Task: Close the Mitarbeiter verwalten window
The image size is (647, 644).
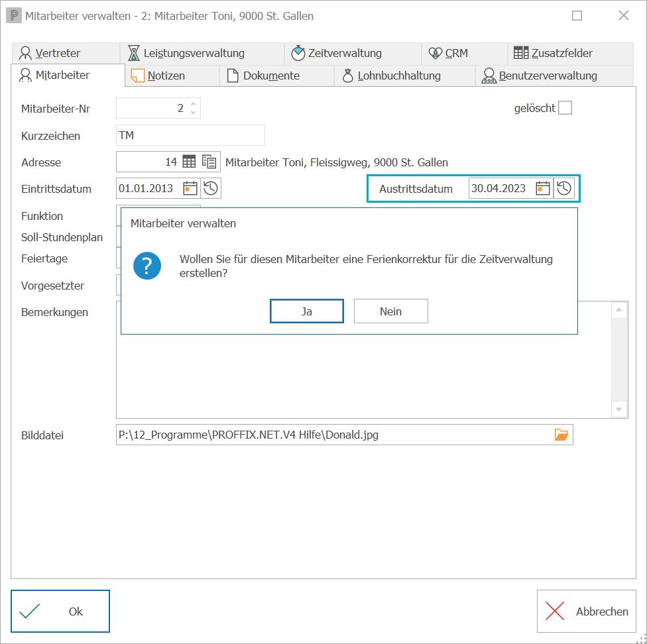Action: [x=624, y=16]
